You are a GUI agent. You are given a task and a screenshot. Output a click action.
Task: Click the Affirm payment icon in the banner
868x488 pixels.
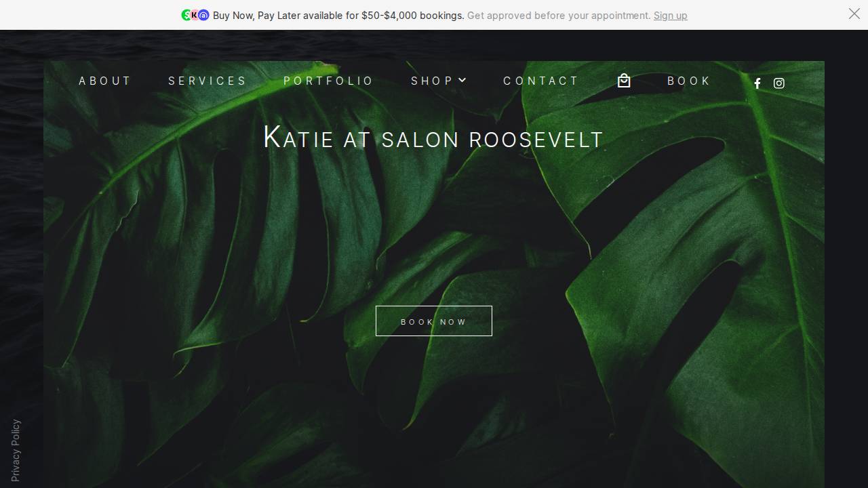[203, 15]
